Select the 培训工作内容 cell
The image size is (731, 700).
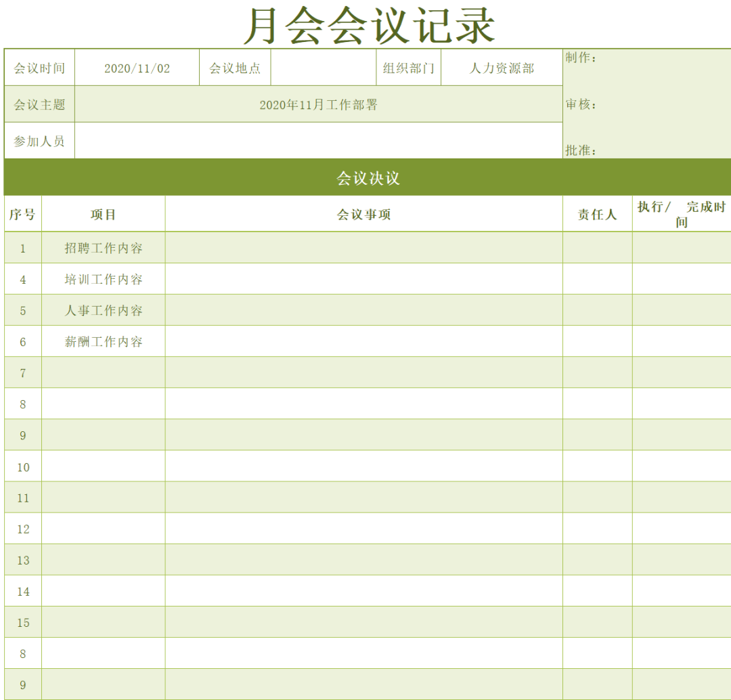103,279
